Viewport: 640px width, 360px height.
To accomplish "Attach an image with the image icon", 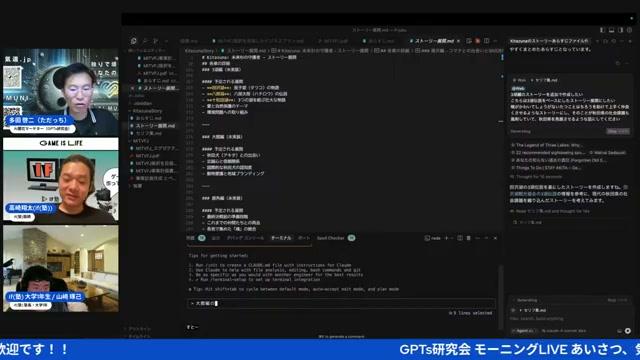I will pos(619,331).
